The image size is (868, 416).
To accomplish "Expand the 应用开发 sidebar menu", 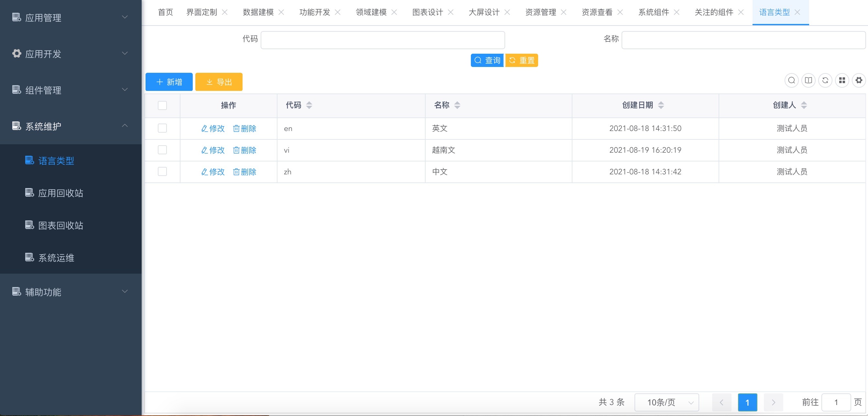I will click(71, 54).
